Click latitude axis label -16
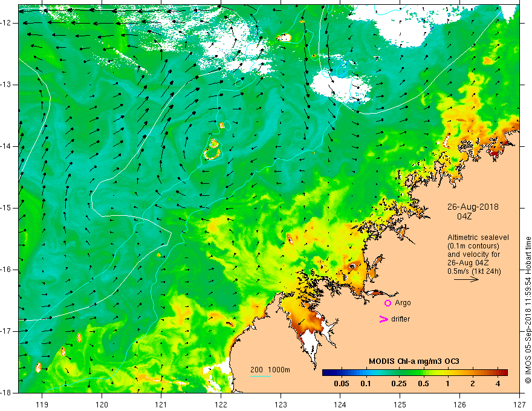 pyautogui.click(x=6, y=270)
